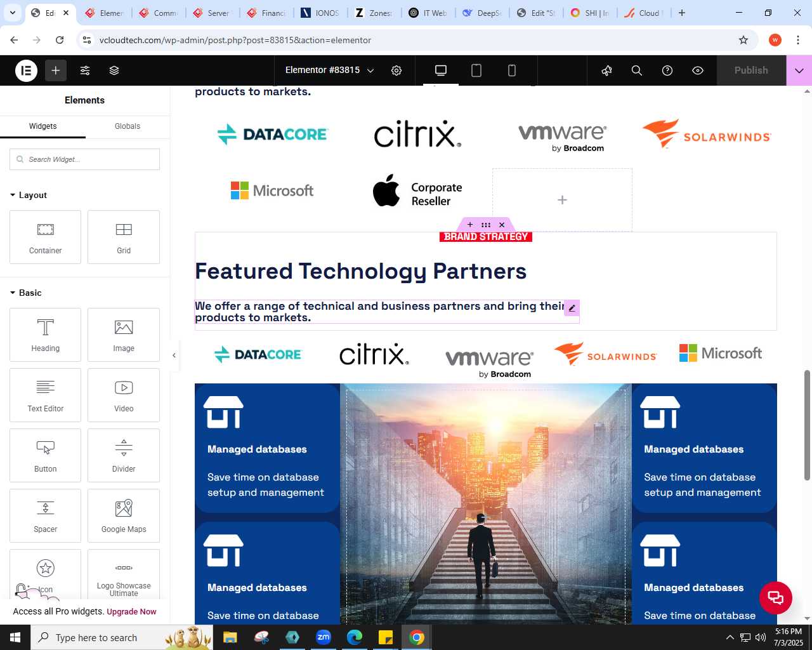The image size is (812, 650).
Task: Open Chrome three-dot menu
Action: pos(798,40)
